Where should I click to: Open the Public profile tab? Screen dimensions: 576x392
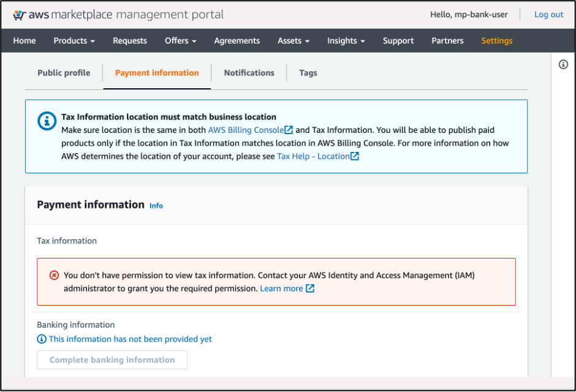[x=63, y=72]
